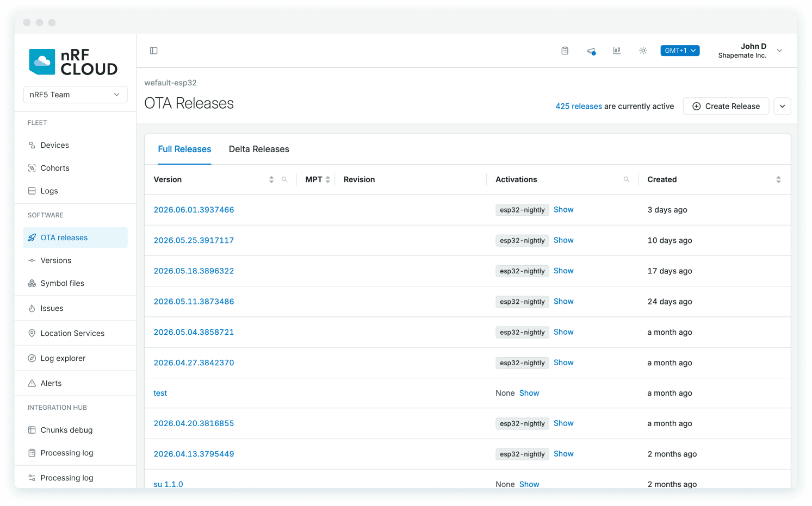Open Cohorts in the sidebar
Screen dimensions: 812x506
point(75,168)
